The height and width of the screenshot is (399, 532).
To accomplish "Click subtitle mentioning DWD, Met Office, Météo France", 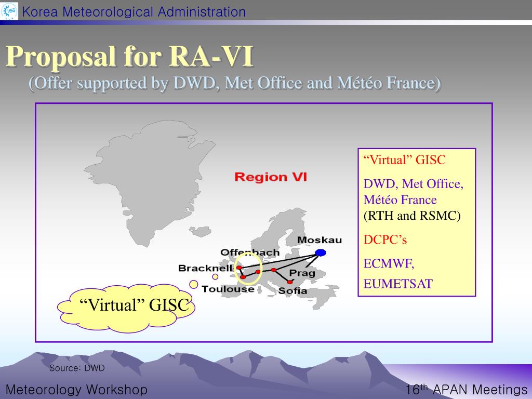I will 235,83.
